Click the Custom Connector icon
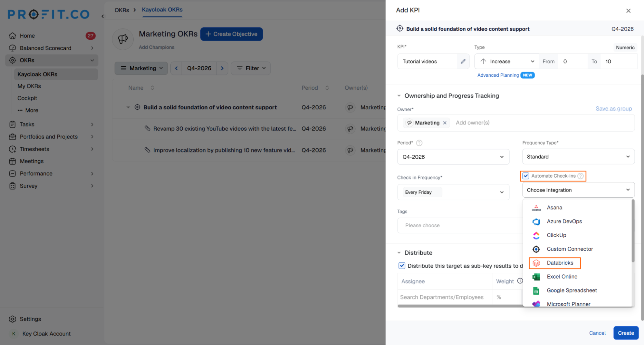644x345 pixels. pyautogui.click(x=536, y=249)
